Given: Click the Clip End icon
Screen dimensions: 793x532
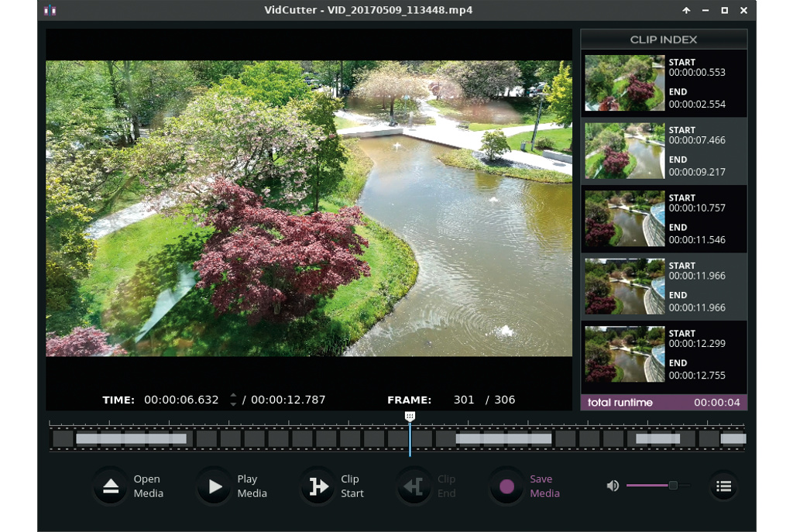Looking at the screenshot, I should click(x=414, y=486).
